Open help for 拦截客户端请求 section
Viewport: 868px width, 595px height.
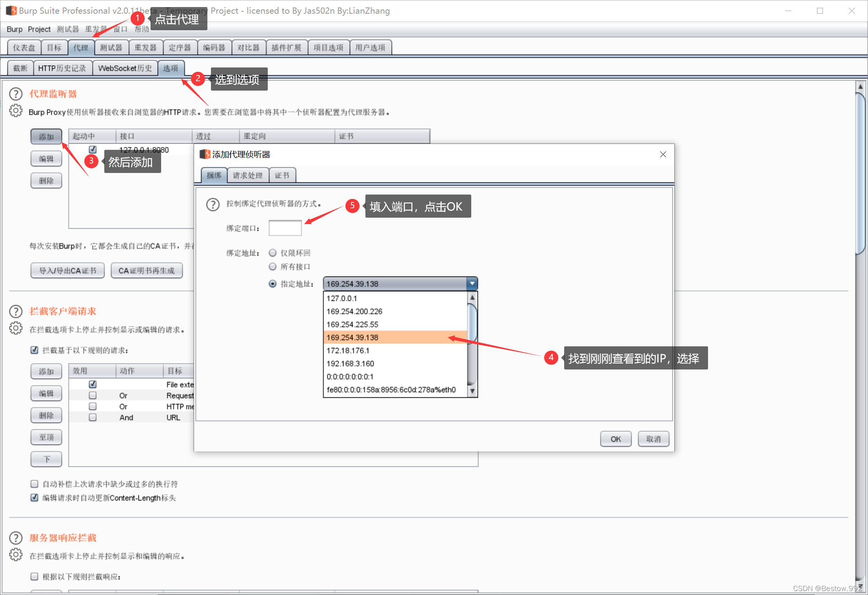[16, 311]
